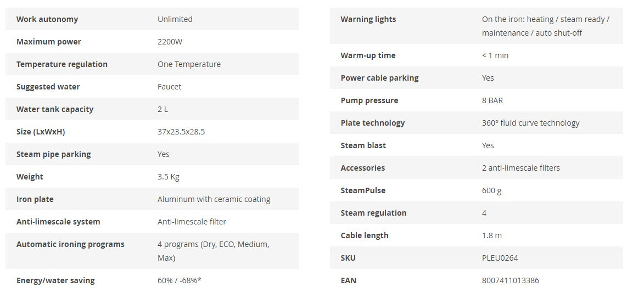Click the Automatic ironing programs label
This screenshot has width=644, height=298.
(x=70, y=244)
